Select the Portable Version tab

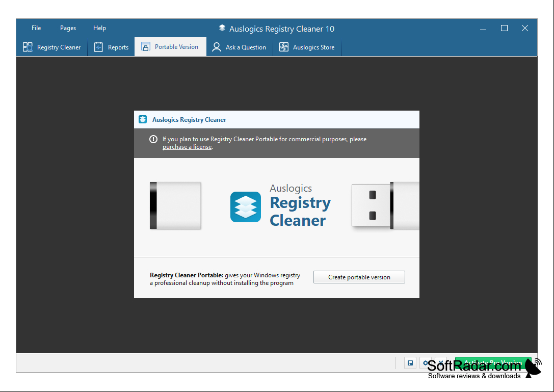(170, 47)
